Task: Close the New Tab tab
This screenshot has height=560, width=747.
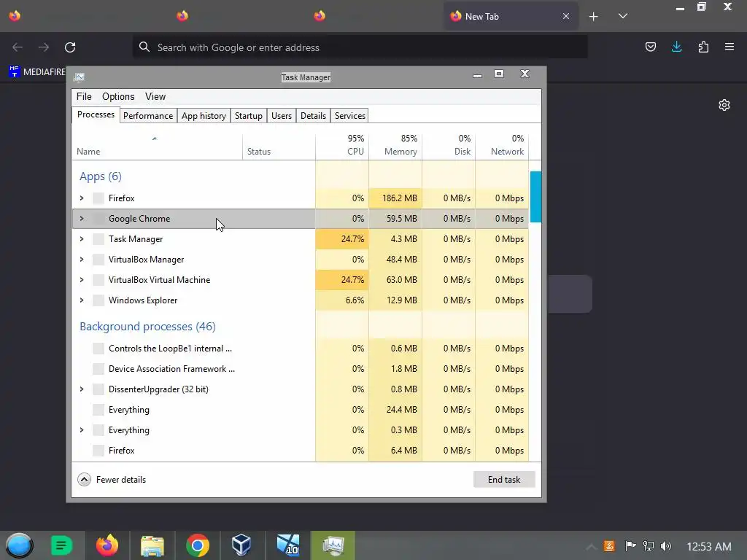Action: [566, 16]
